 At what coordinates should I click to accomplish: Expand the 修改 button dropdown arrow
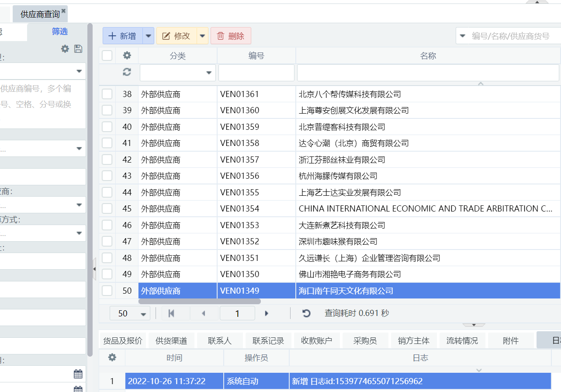[x=203, y=36]
